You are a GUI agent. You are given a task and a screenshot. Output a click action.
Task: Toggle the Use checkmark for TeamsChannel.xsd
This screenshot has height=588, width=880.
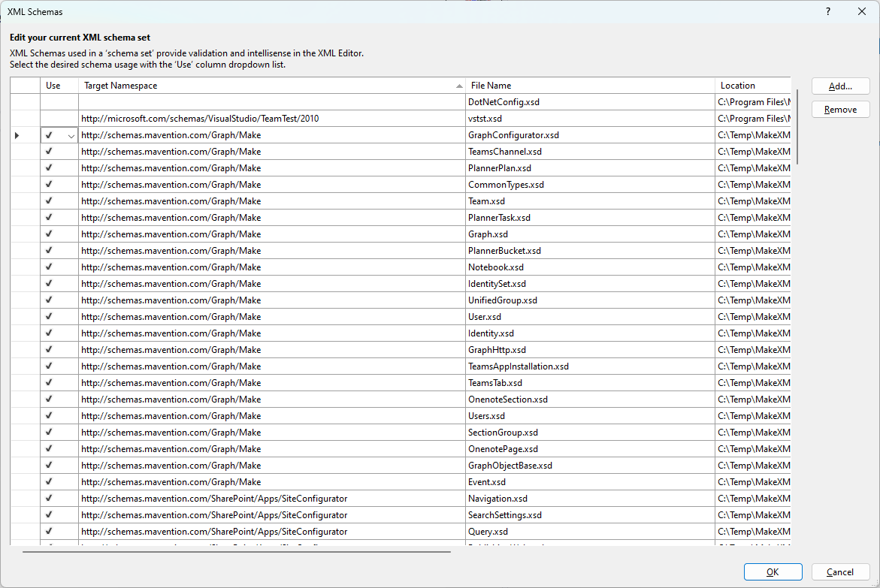[x=50, y=152]
